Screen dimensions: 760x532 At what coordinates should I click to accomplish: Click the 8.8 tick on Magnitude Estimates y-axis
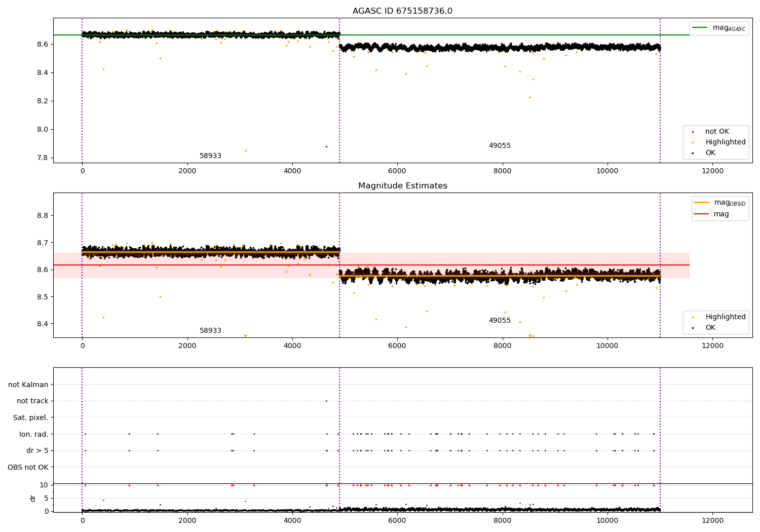pos(43,216)
